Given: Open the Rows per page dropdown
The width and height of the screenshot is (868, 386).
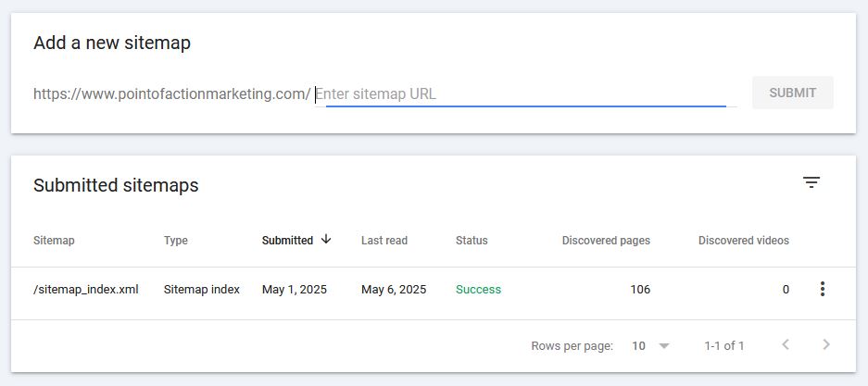Looking at the screenshot, I should 650,345.
